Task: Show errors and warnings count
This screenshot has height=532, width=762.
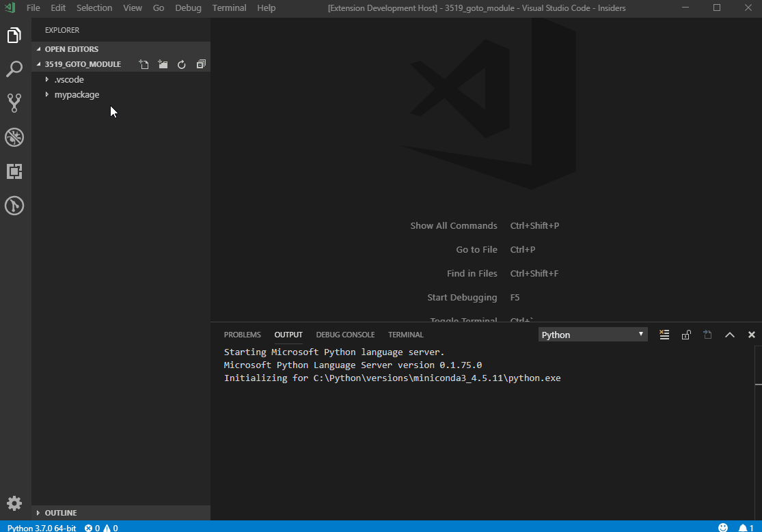Action: 101,528
